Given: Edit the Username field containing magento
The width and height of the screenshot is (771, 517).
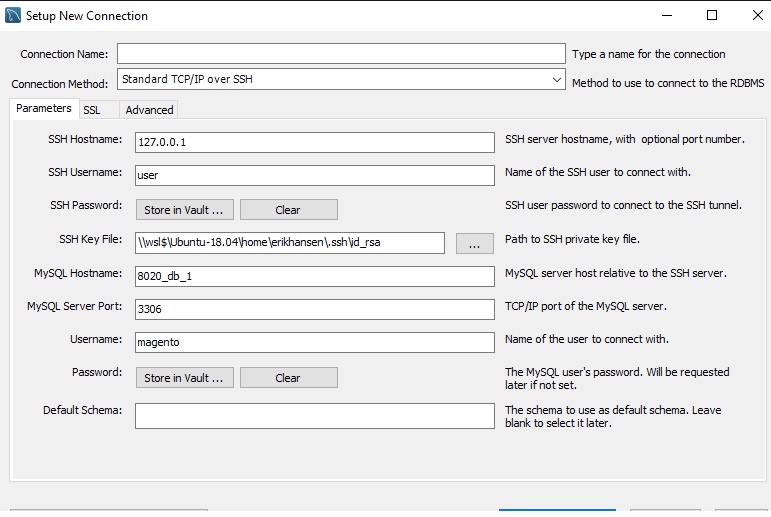Looking at the screenshot, I should coord(315,342).
